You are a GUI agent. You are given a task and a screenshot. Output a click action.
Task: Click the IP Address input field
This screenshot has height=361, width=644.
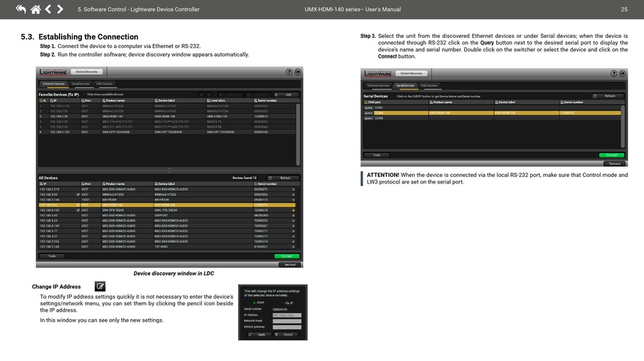pos(287,315)
